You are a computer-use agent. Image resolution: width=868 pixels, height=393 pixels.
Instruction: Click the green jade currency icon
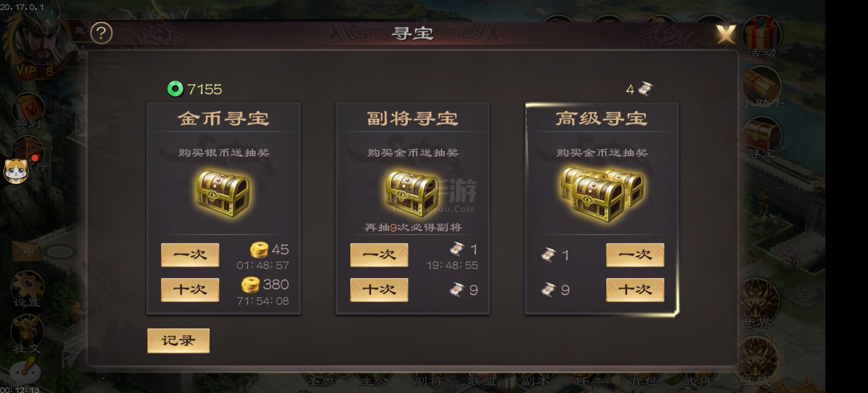click(175, 89)
